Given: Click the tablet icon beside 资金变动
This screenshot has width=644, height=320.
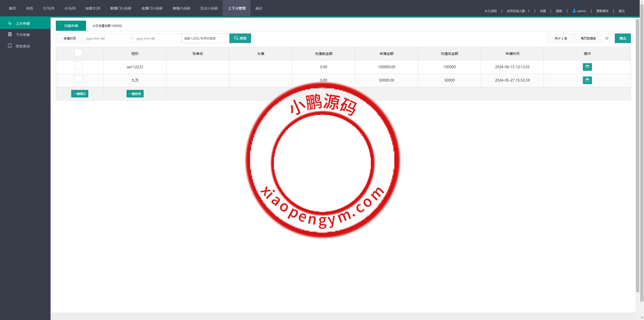Looking at the screenshot, I should (x=10, y=46).
